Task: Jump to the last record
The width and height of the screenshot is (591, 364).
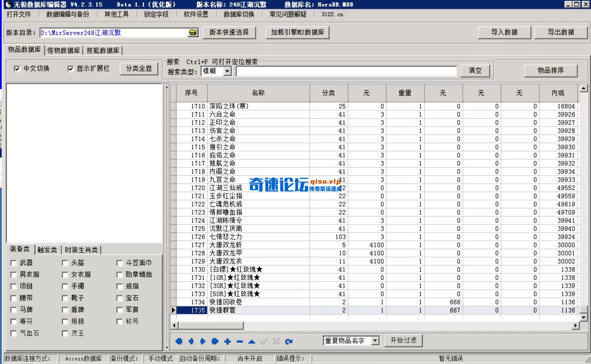Action: tap(215, 341)
